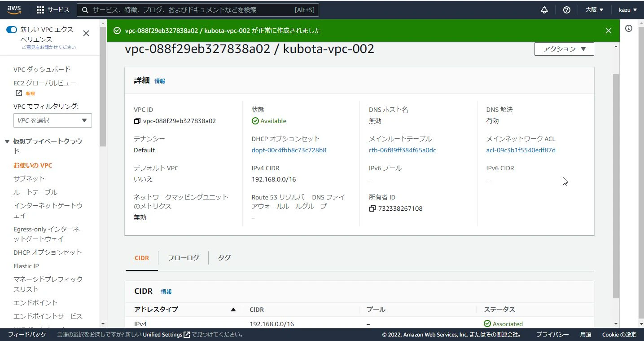This screenshot has height=341, width=644.
Task: Switch to the フローログ tab
Action: 183,258
